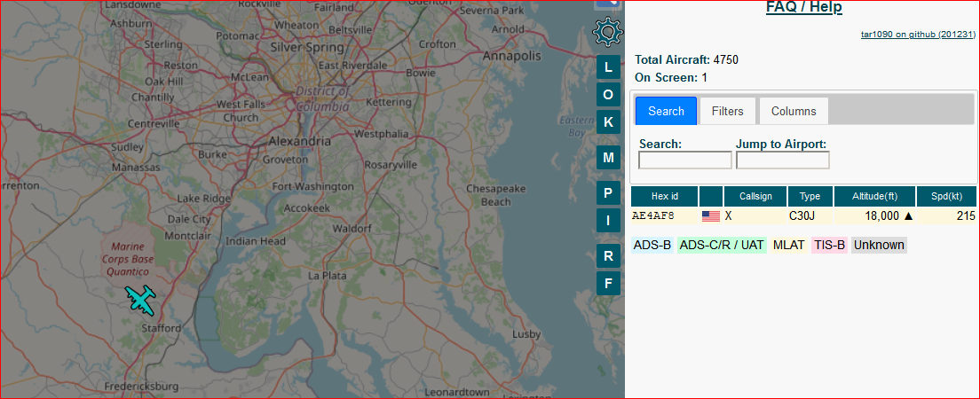
Task: Sort table by Callsign column
Action: point(755,196)
